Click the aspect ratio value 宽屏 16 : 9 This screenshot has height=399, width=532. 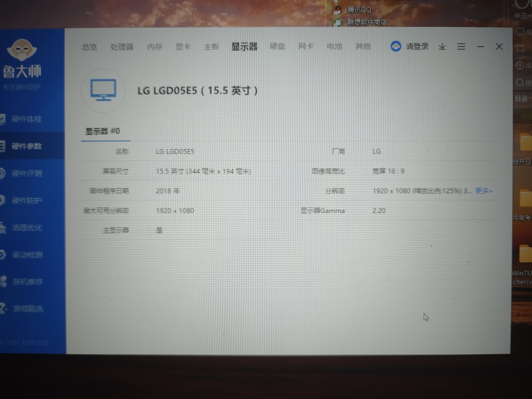coord(388,171)
